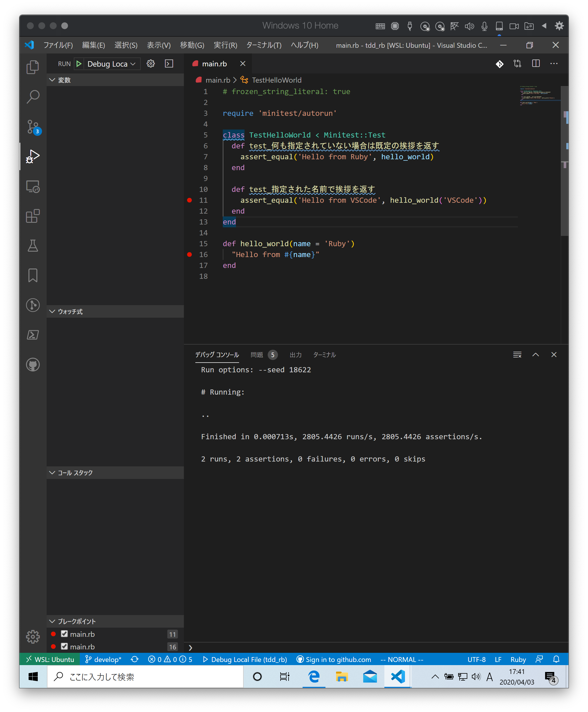
Task: Open the Explorer view in the activity bar
Action: (x=33, y=67)
